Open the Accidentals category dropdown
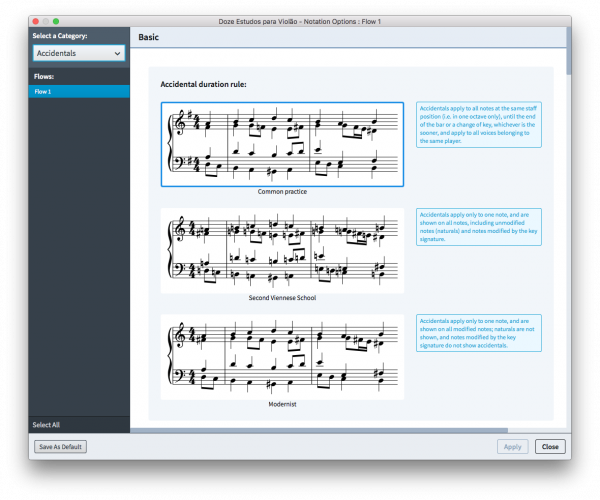 pyautogui.click(x=79, y=53)
